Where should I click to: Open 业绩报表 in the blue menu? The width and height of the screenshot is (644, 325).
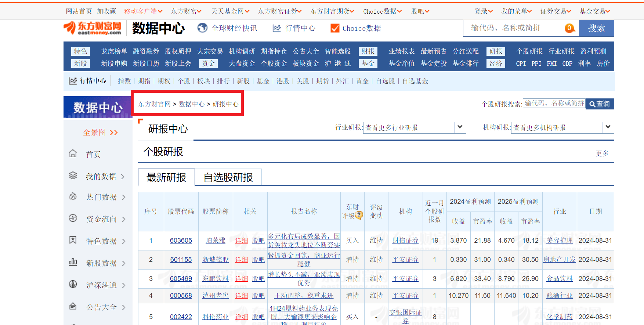coord(402,51)
